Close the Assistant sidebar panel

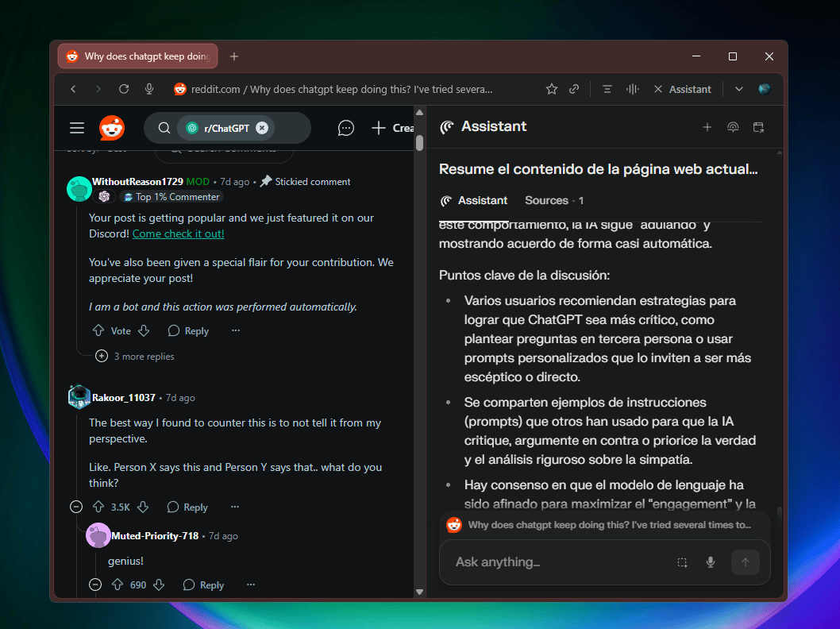658,89
